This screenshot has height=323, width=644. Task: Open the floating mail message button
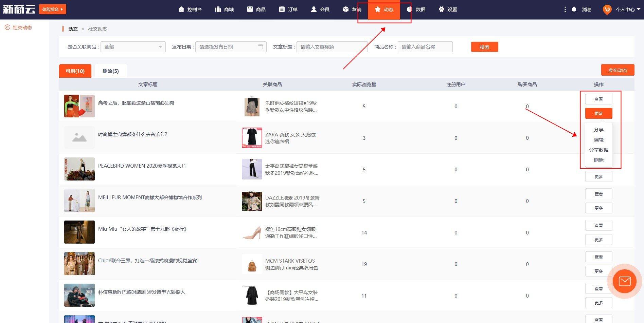pyautogui.click(x=625, y=281)
